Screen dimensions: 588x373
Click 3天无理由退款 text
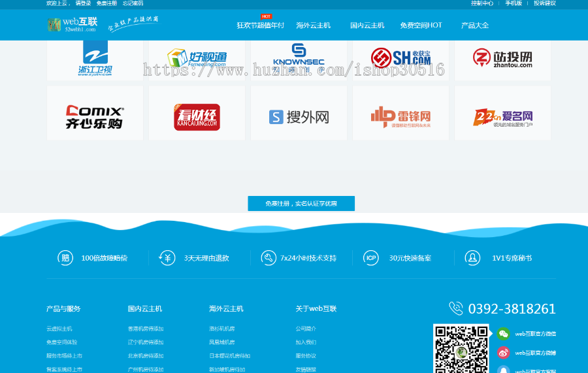206,258
